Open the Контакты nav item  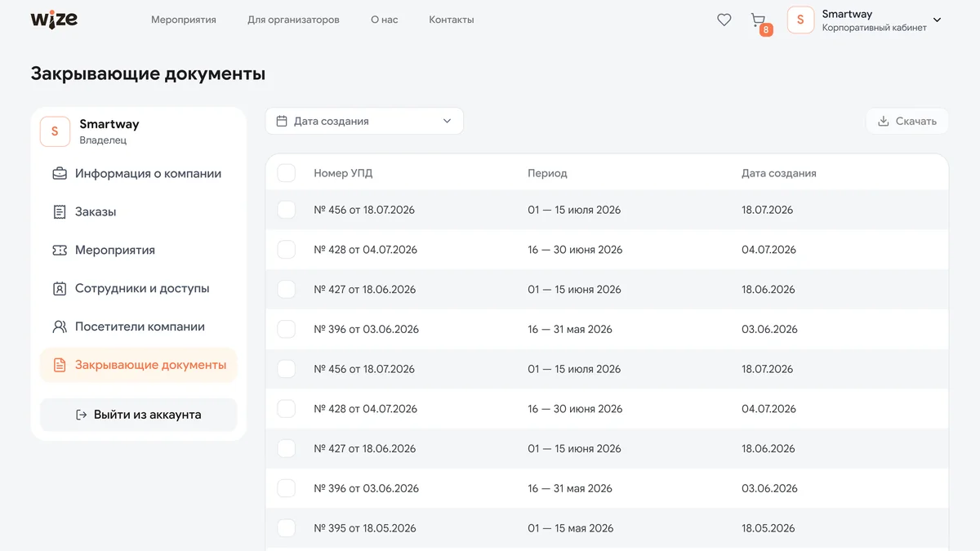(452, 20)
